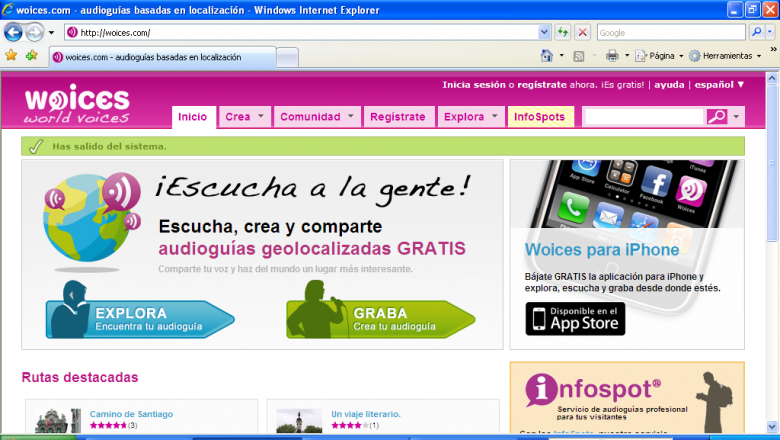780x440 pixels.
Task: Expand the address bar history dropdown
Action: pos(545,32)
